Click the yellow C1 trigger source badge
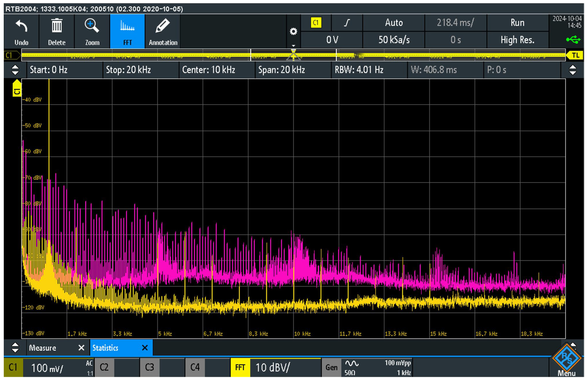588x380 pixels. 316,23
